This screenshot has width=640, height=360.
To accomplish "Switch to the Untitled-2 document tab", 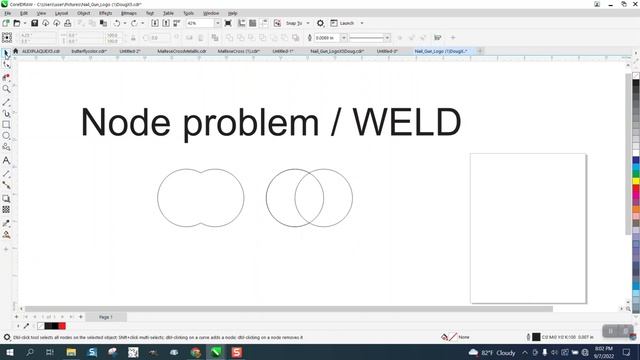I will (x=130, y=51).
